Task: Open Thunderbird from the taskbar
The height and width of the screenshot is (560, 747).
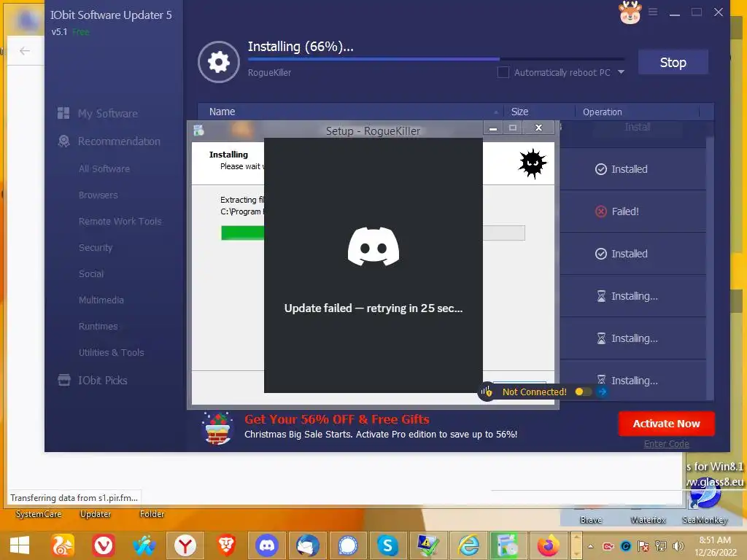Action: pos(307,545)
